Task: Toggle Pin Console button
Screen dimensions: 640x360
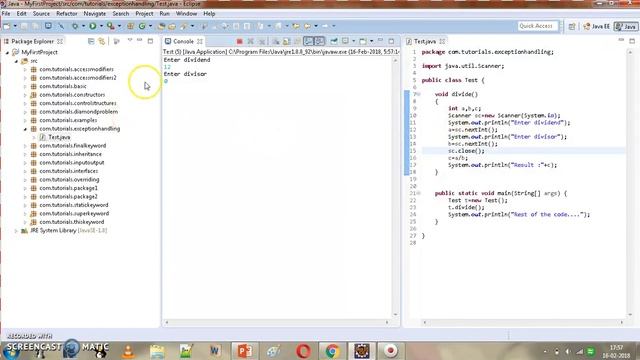Action: point(334,41)
